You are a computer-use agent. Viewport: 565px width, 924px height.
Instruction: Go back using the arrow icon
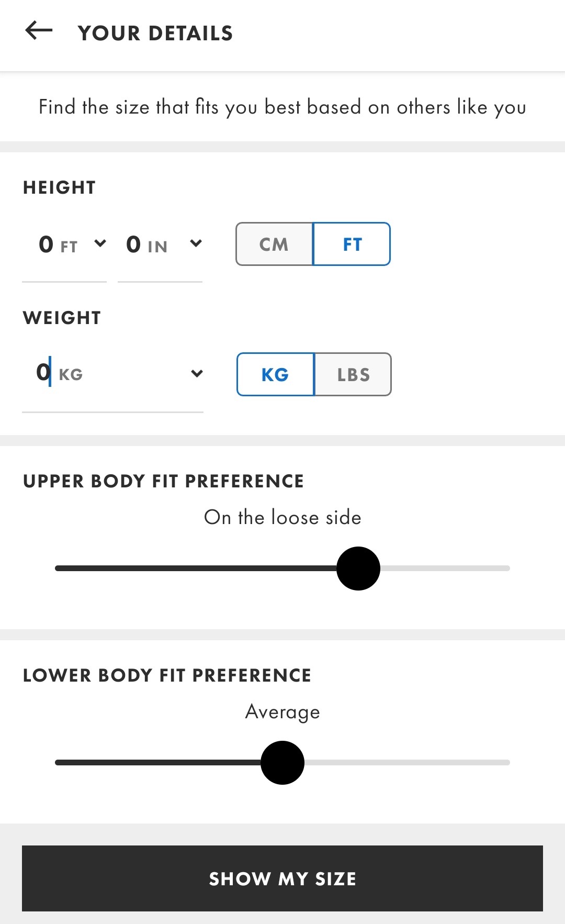point(39,30)
